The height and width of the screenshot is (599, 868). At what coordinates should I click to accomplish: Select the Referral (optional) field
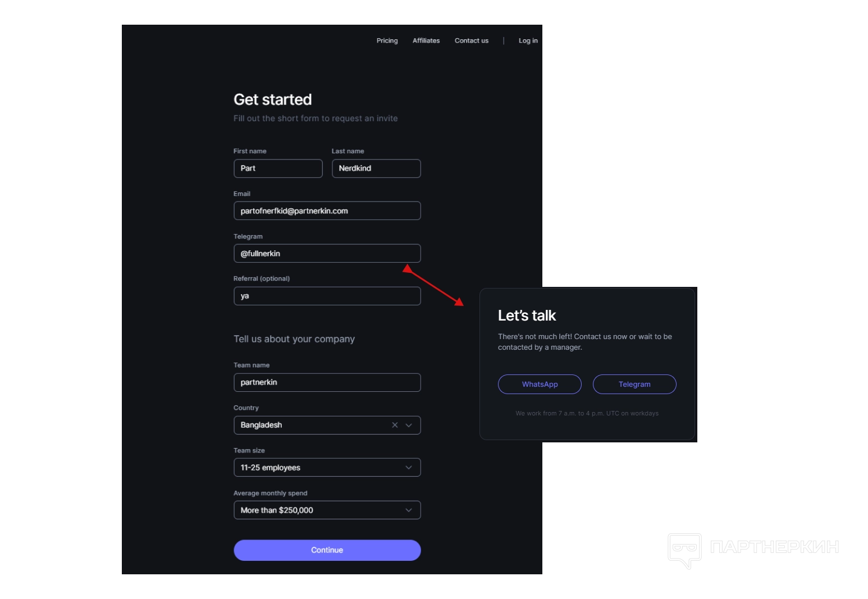point(327,296)
